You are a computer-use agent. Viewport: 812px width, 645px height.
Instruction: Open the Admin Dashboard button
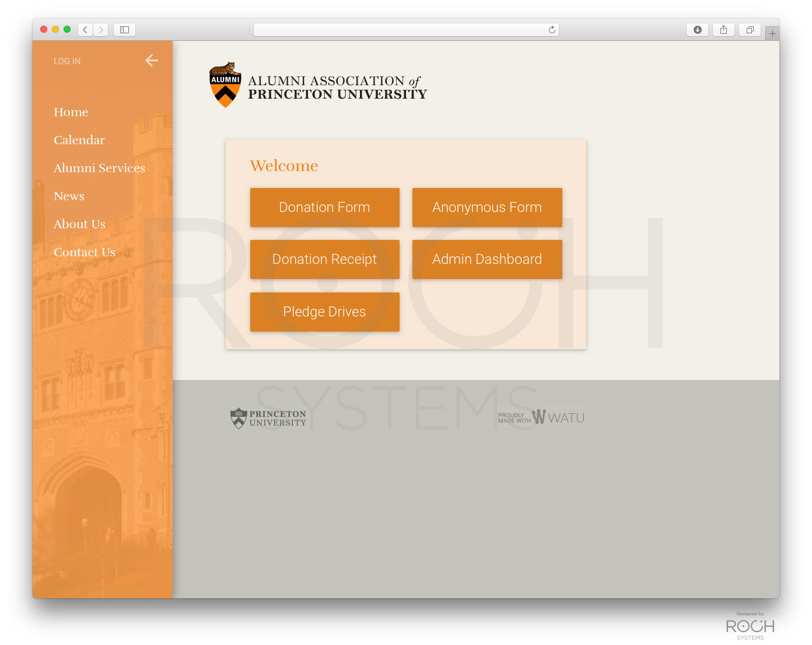487,259
